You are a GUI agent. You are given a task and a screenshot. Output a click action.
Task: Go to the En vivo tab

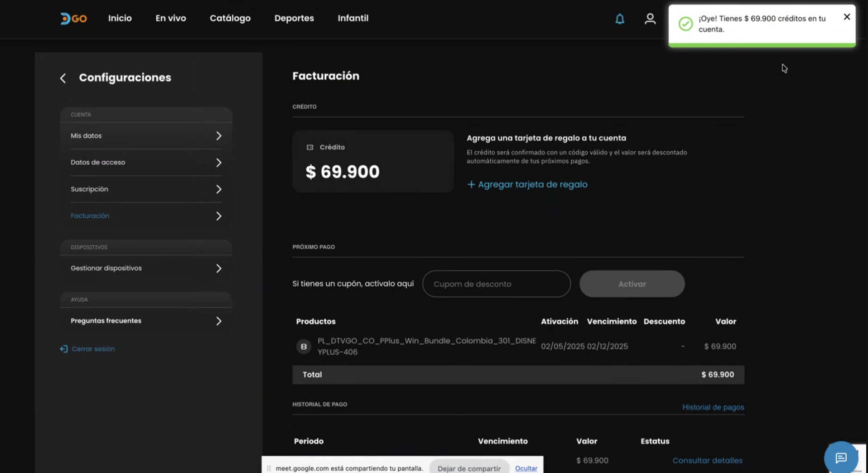(x=170, y=19)
